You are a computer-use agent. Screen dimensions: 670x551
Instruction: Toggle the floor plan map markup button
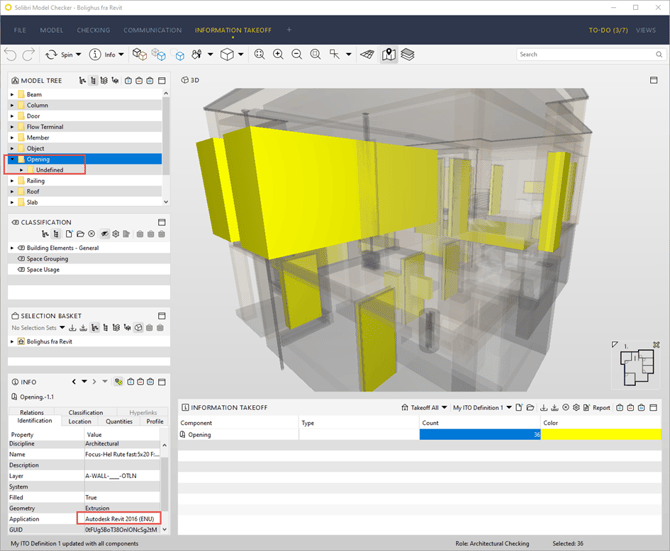click(x=388, y=54)
